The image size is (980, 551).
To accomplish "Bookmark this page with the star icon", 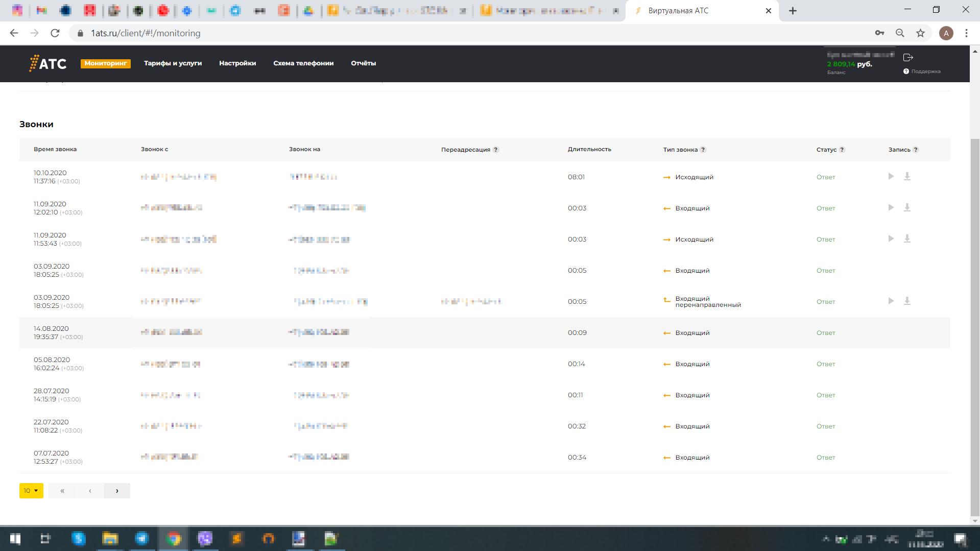I will click(920, 33).
